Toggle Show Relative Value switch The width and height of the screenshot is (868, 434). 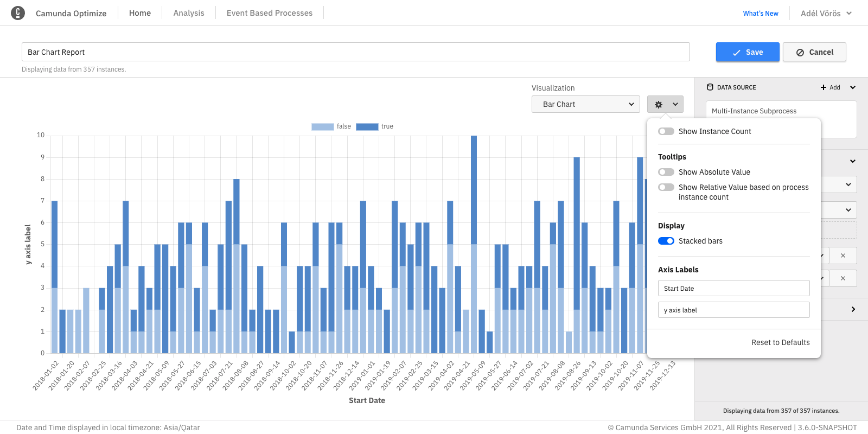point(666,187)
